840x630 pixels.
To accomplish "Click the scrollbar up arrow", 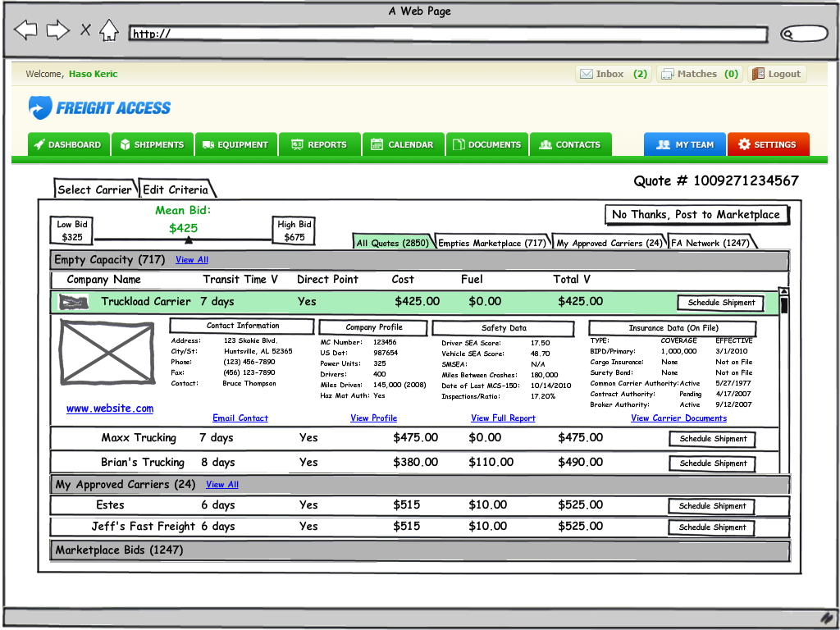I will [783, 291].
